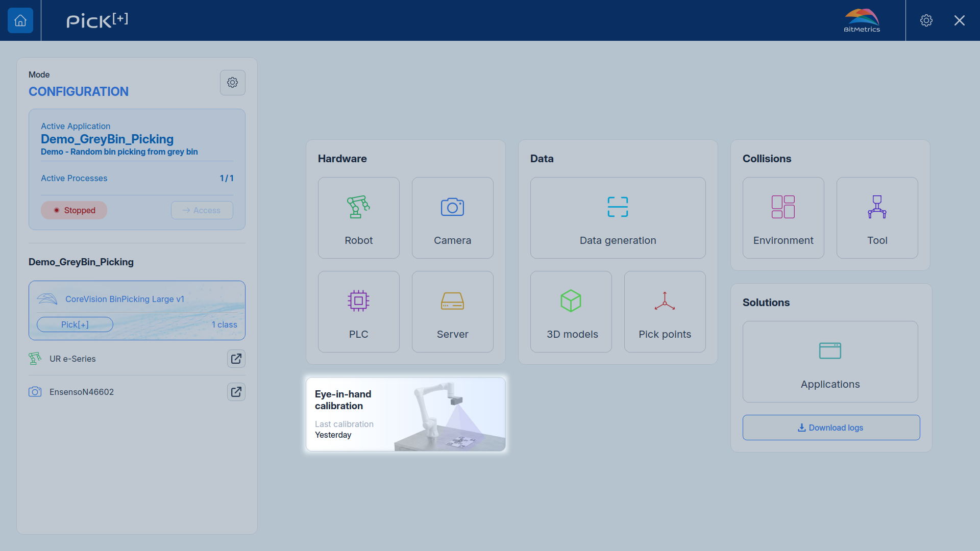Open the Eye-in-hand calibration card
Image resolution: width=980 pixels, height=551 pixels.
(406, 414)
